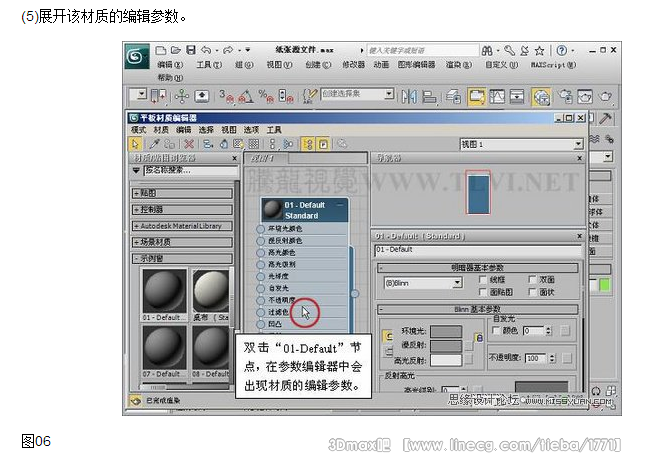The height and width of the screenshot is (462, 650).
Task: Click the star favorites icon
Action: click(x=539, y=51)
